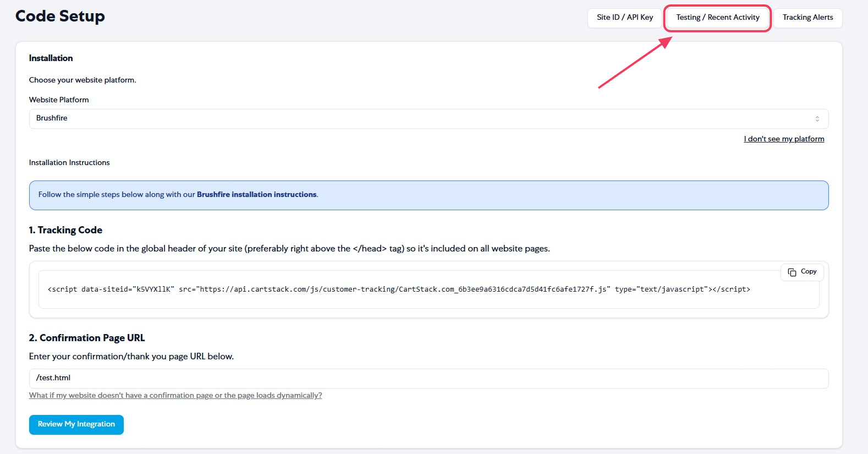Click the "2. Confirmation Page URL" heading

pyautogui.click(x=87, y=338)
